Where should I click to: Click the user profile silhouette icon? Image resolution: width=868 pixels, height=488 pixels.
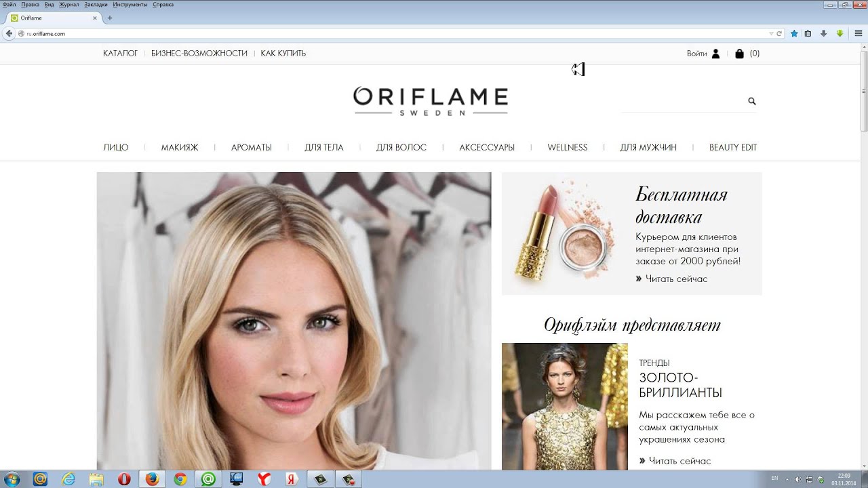coord(715,54)
